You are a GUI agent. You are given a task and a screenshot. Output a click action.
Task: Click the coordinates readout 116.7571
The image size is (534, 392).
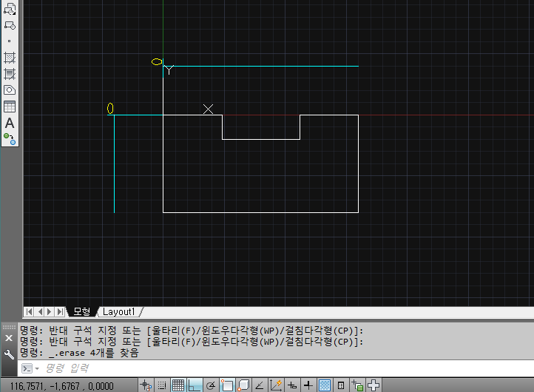[x=61, y=386]
